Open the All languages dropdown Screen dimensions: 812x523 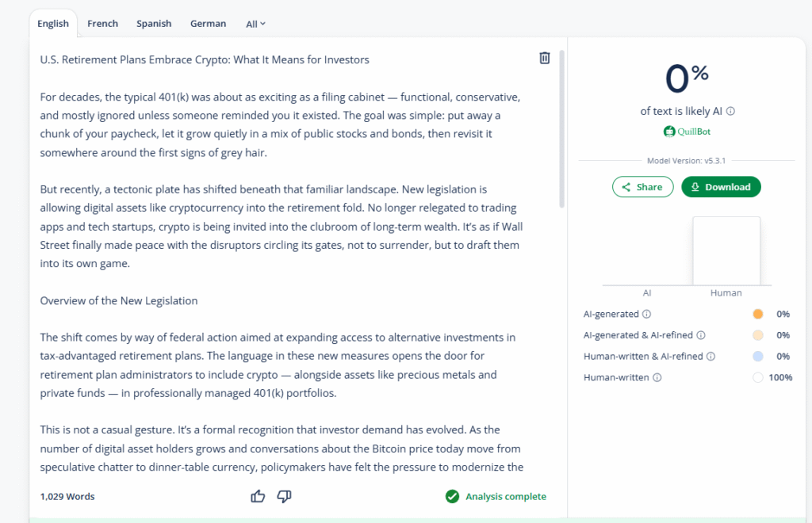(x=255, y=24)
